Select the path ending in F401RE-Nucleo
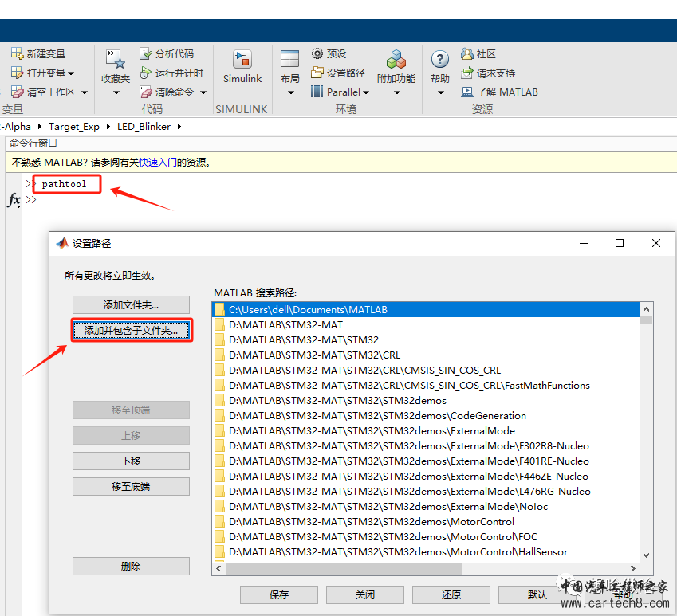 click(426, 461)
